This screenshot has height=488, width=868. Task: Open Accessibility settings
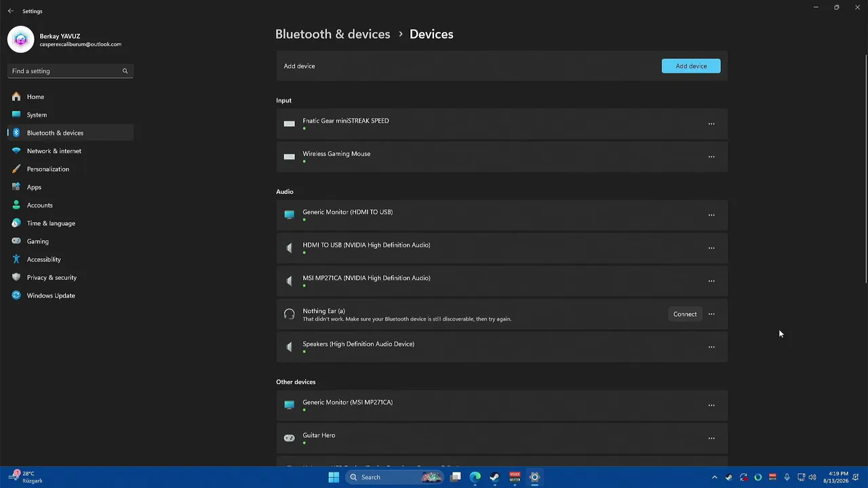pos(71,260)
